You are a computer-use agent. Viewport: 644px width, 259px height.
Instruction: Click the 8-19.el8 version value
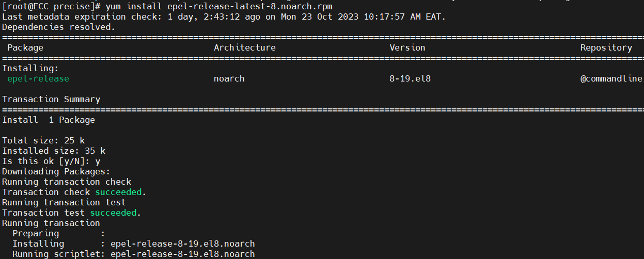pos(410,78)
